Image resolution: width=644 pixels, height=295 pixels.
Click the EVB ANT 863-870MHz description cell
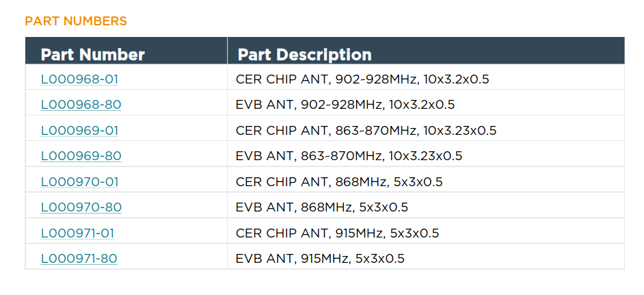[349, 156]
